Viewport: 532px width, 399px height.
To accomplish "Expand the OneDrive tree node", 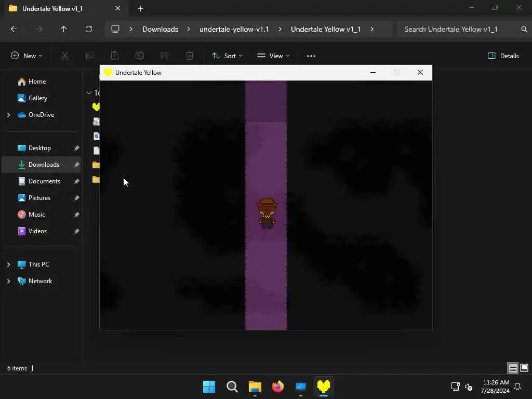I will point(8,115).
